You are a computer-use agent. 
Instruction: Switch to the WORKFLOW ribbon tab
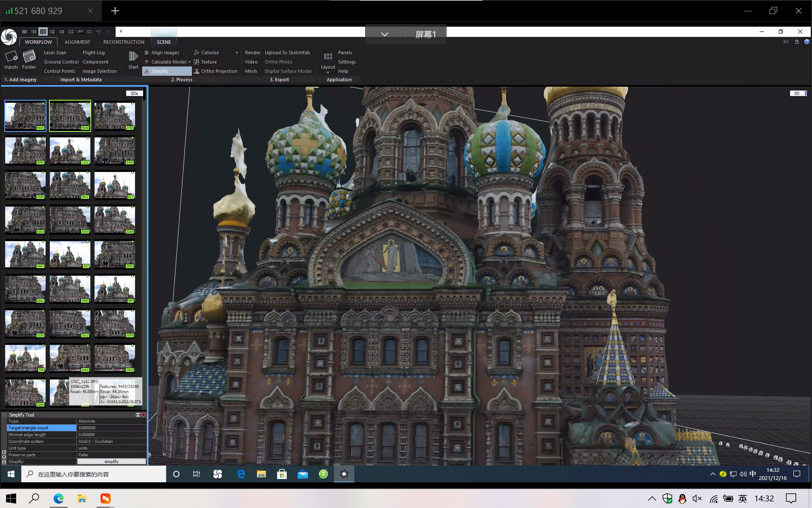coord(38,42)
